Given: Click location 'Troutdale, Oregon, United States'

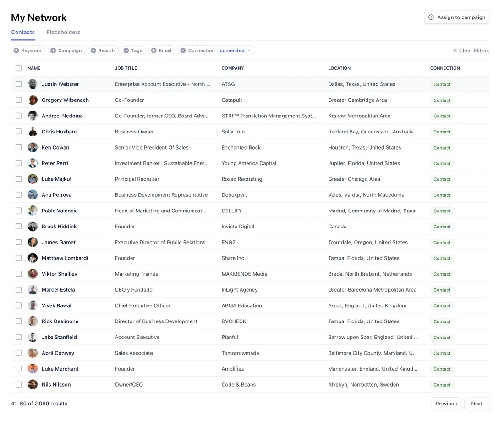Looking at the screenshot, I should (368, 242).
